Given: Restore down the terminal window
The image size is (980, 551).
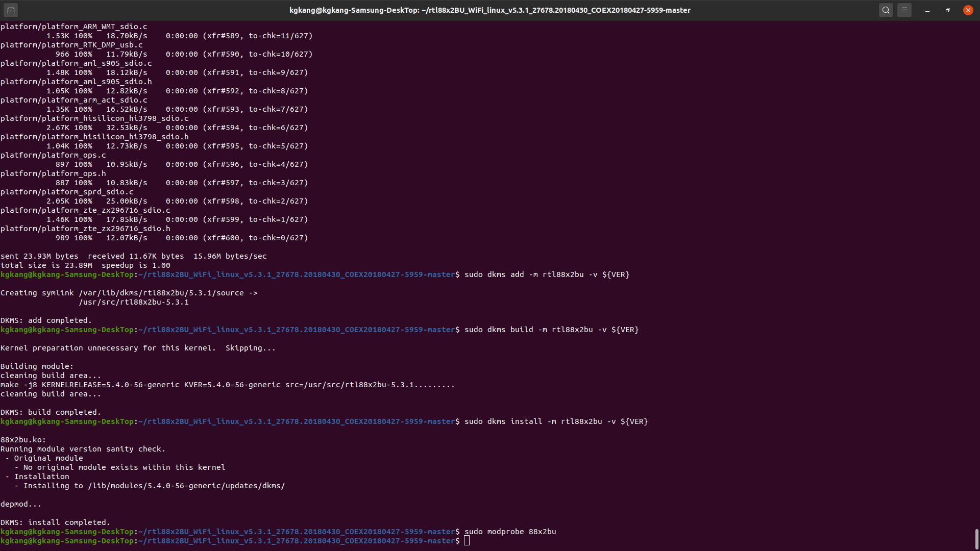Looking at the screenshot, I should tap(948, 10).
